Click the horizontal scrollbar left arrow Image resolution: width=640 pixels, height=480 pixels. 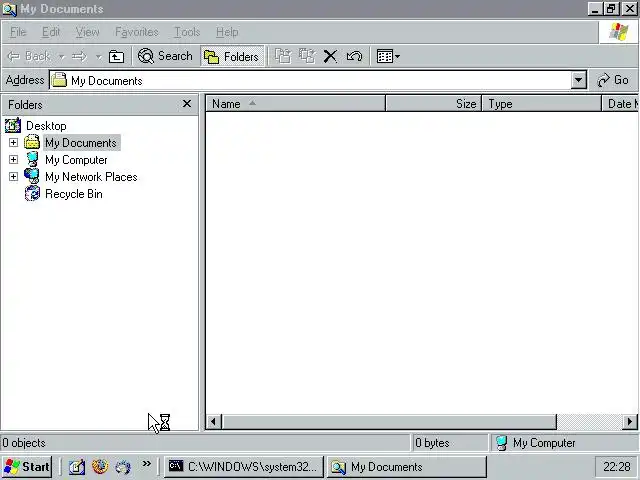tap(213, 422)
